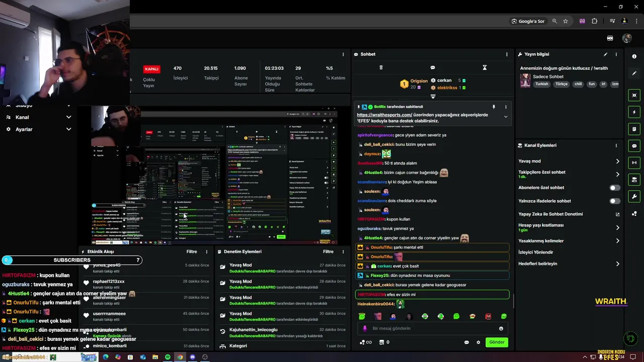This screenshot has width=644, height=362.
Task: Click the chat bubble sidebar icon
Action: pos(634,146)
